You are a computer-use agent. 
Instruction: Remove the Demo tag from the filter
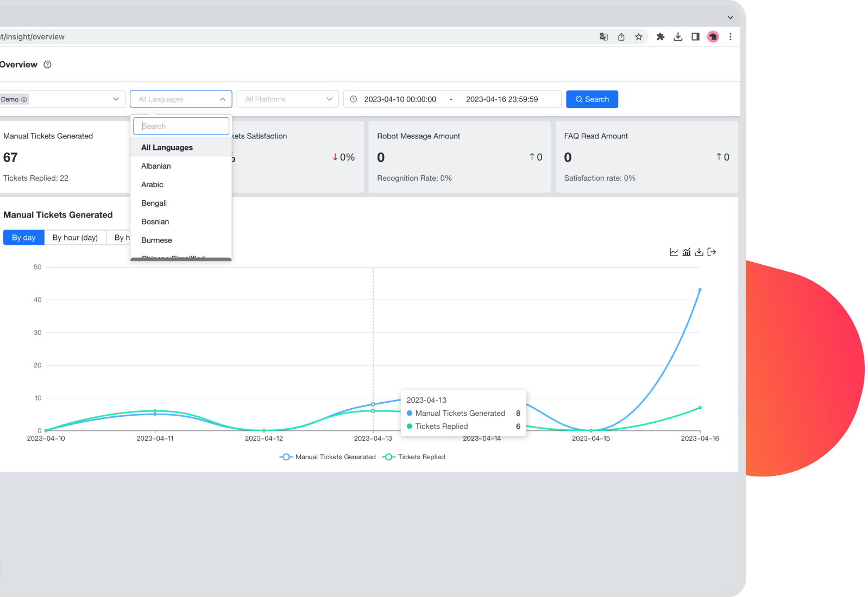(24, 100)
